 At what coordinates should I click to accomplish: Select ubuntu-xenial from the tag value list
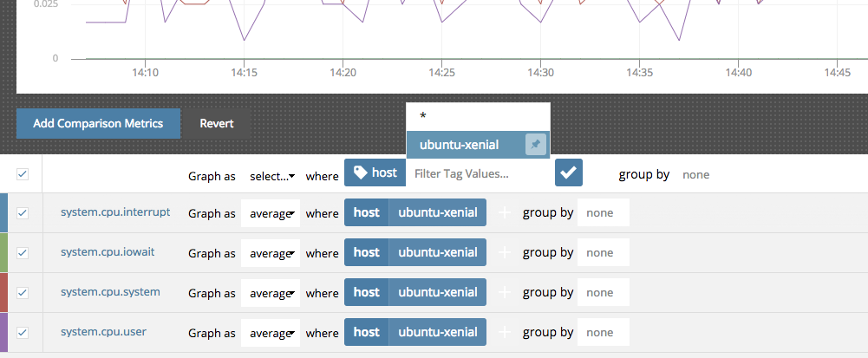pos(460,145)
